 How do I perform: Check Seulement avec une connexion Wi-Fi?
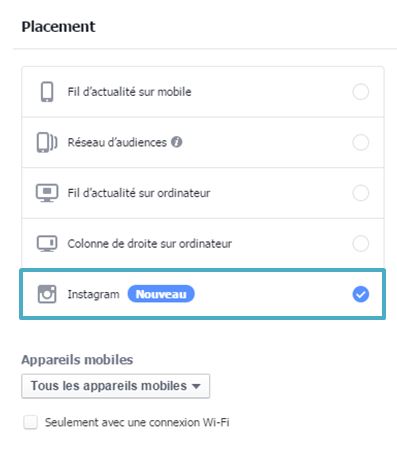30,422
